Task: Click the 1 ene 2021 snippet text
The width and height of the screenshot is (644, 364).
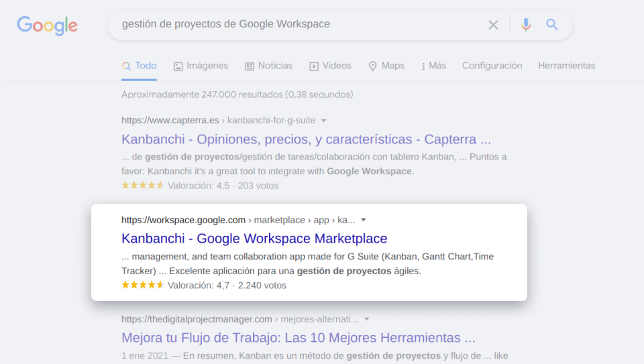Action: click(x=315, y=356)
